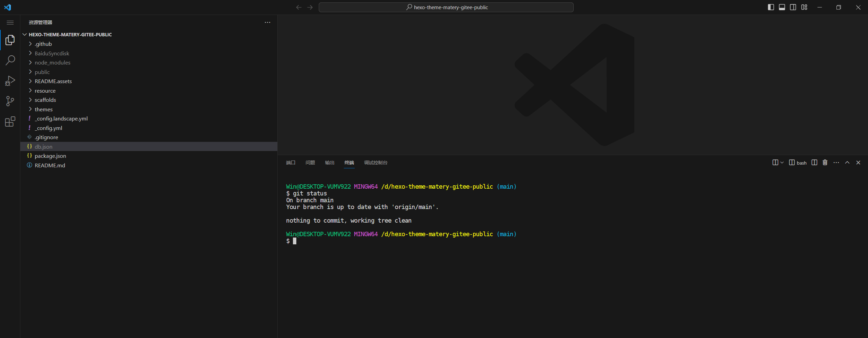Switch to the 终端 panel tab
868x338 pixels.
point(349,163)
